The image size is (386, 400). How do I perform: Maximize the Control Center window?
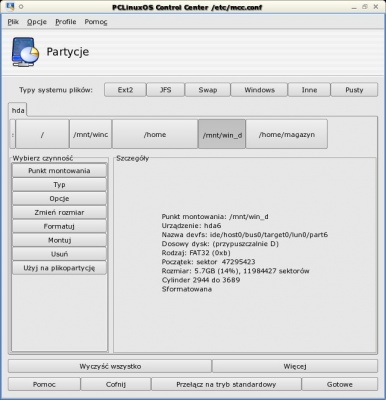point(365,7)
